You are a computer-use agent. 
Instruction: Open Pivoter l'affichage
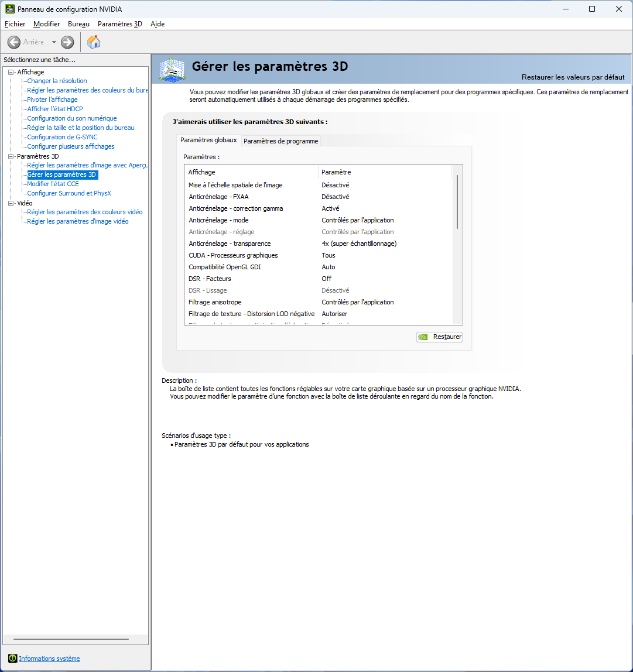click(x=52, y=100)
